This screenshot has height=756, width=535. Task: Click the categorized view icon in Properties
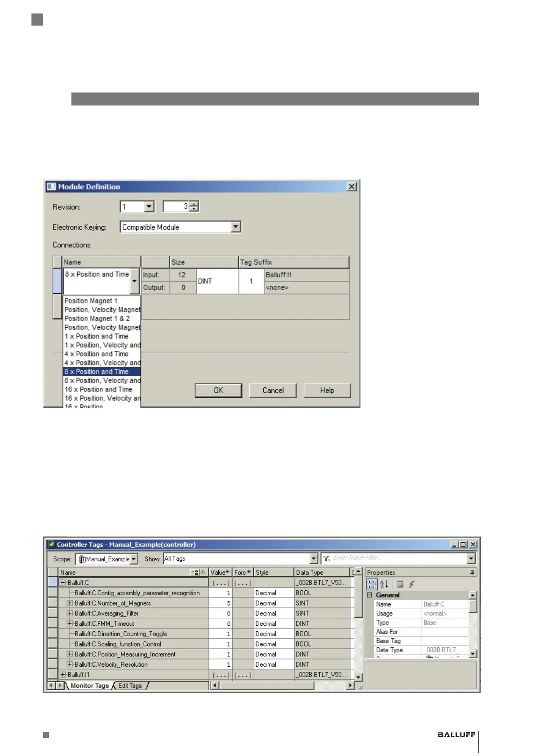[371, 584]
